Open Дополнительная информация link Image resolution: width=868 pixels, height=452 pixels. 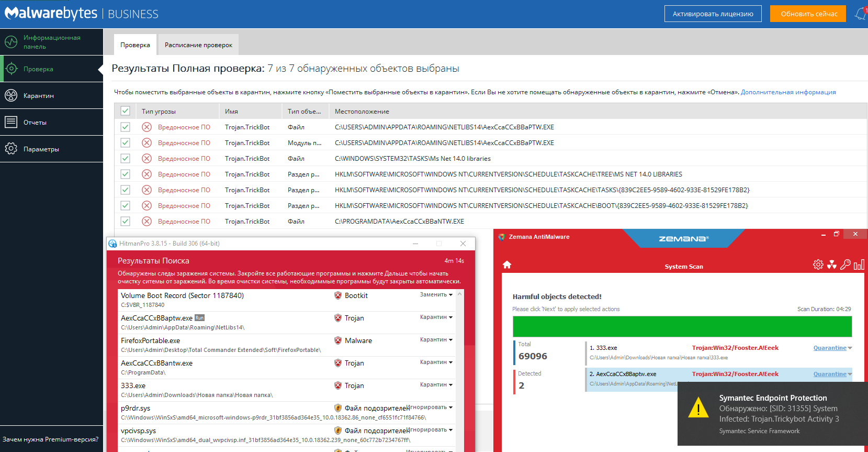point(788,92)
